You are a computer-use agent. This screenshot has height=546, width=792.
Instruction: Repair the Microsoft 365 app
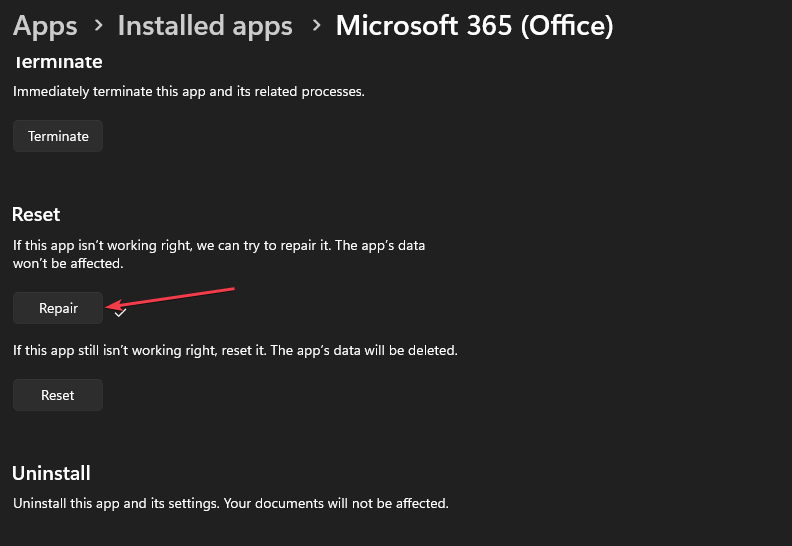58,308
